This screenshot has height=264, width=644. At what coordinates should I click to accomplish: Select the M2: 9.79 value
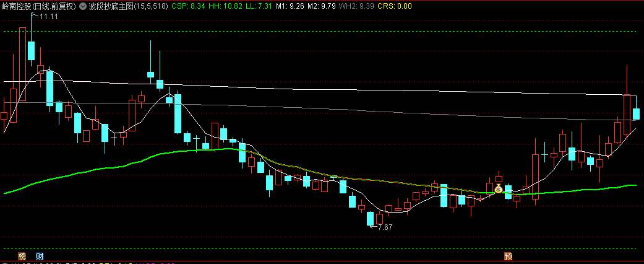(x=321, y=6)
